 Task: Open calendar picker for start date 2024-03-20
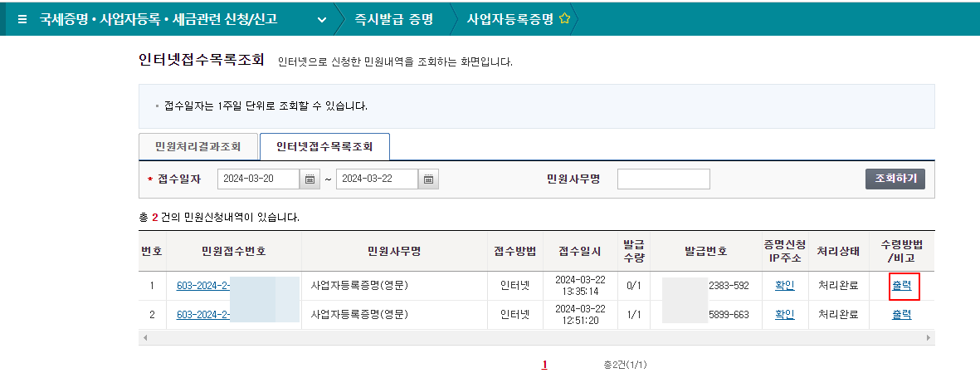pos(310,179)
